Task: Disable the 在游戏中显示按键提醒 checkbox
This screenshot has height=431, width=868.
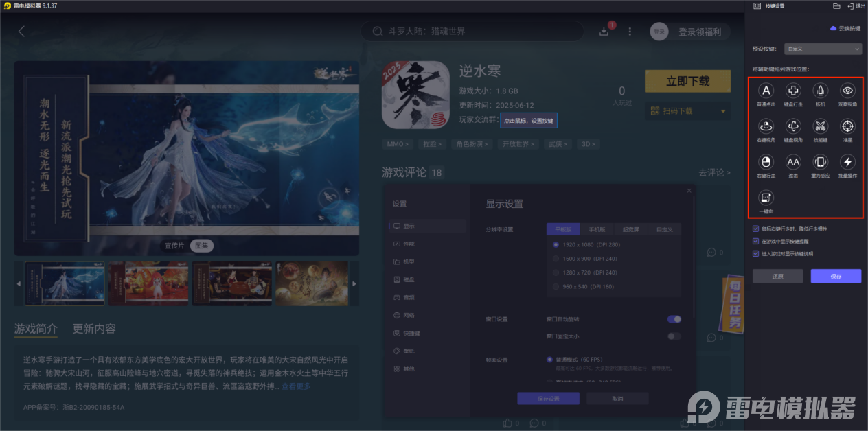Action: pyautogui.click(x=757, y=241)
